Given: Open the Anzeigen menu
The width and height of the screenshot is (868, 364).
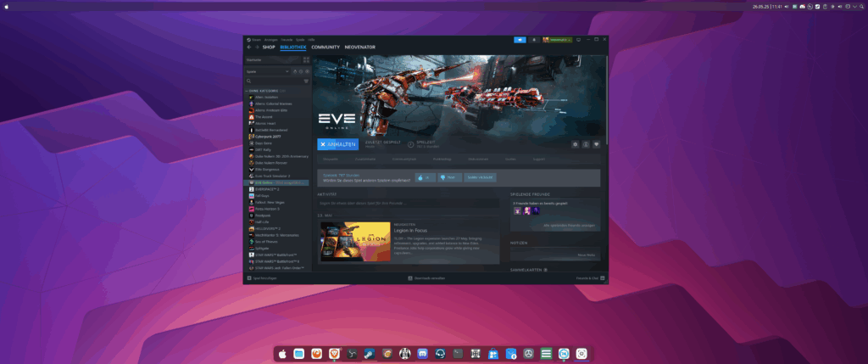Looking at the screenshot, I should [x=271, y=40].
